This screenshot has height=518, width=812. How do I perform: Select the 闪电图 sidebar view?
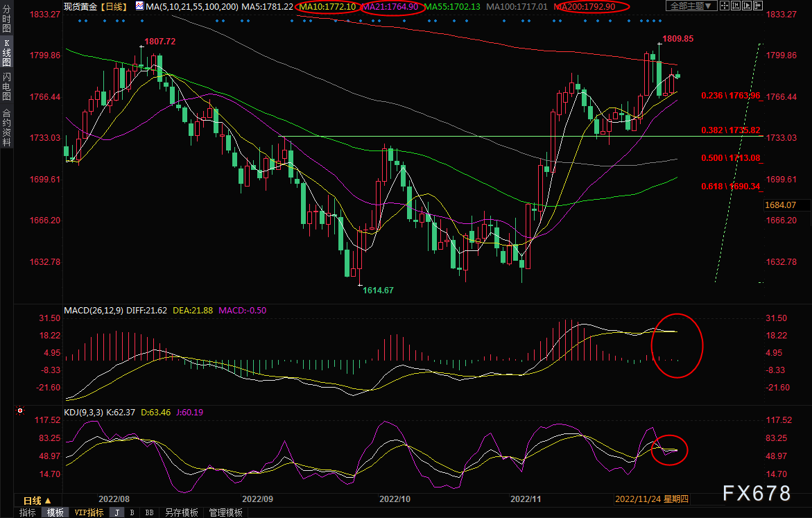pyautogui.click(x=6, y=87)
